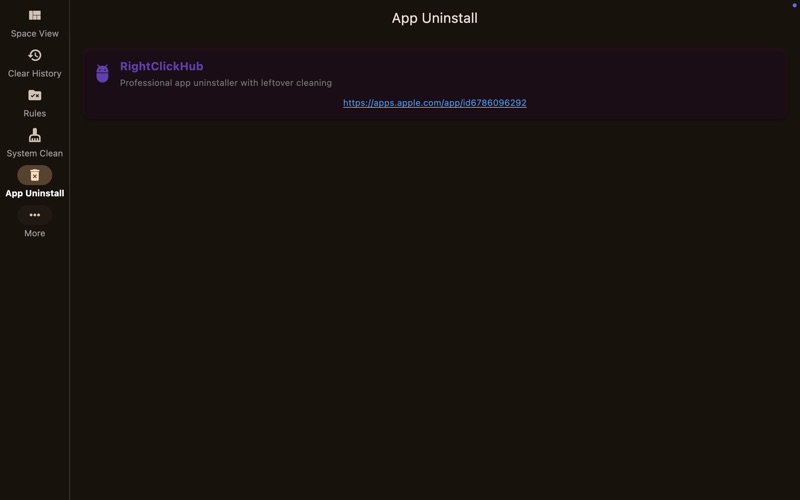The width and height of the screenshot is (800, 500).
Task: Open the Rules folder icon
Action: tap(35, 95)
